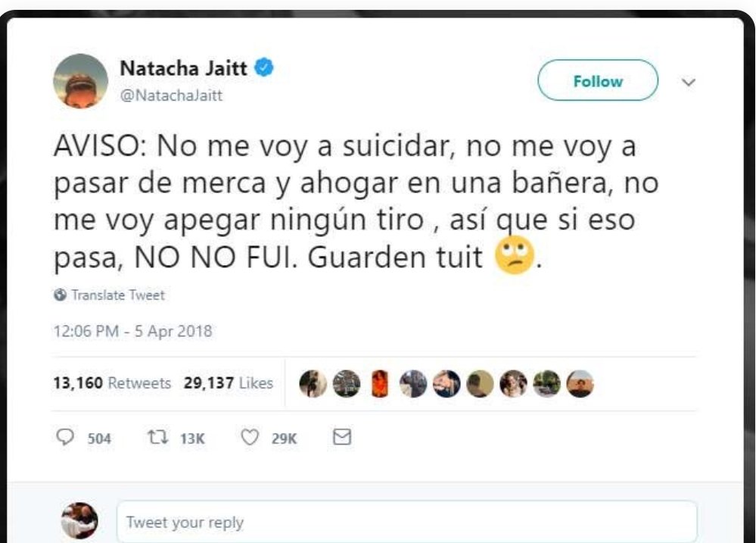
Task: Click the blue verified badge
Action: [x=264, y=67]
